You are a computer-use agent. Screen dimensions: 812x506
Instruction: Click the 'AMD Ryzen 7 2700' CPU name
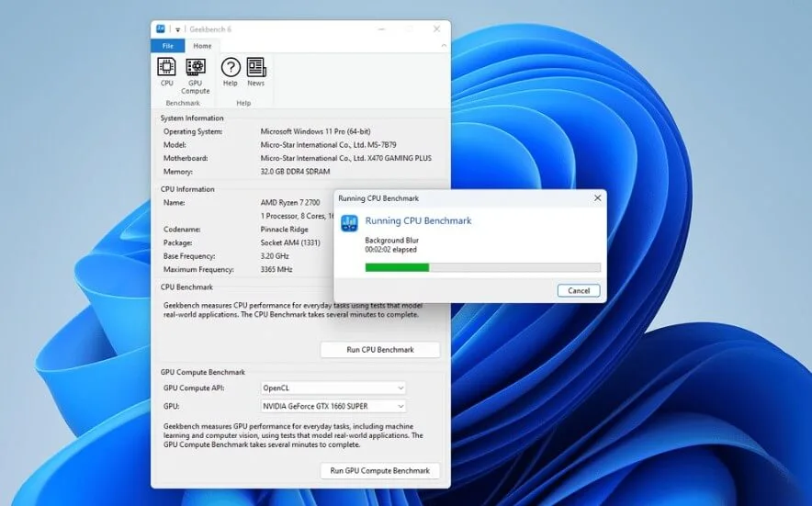click(x=290, y=203)
